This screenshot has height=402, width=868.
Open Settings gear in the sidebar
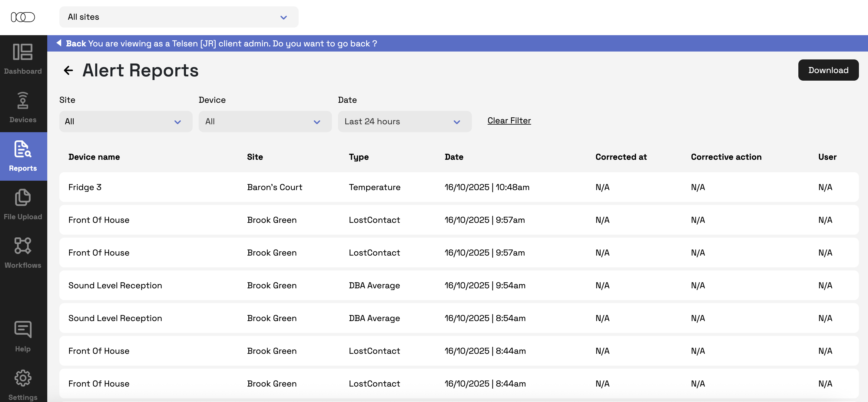[x=23, y=384]
